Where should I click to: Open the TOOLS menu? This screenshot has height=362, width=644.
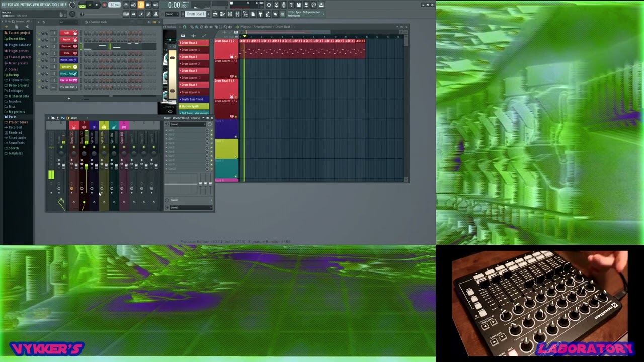pos(55,5)
